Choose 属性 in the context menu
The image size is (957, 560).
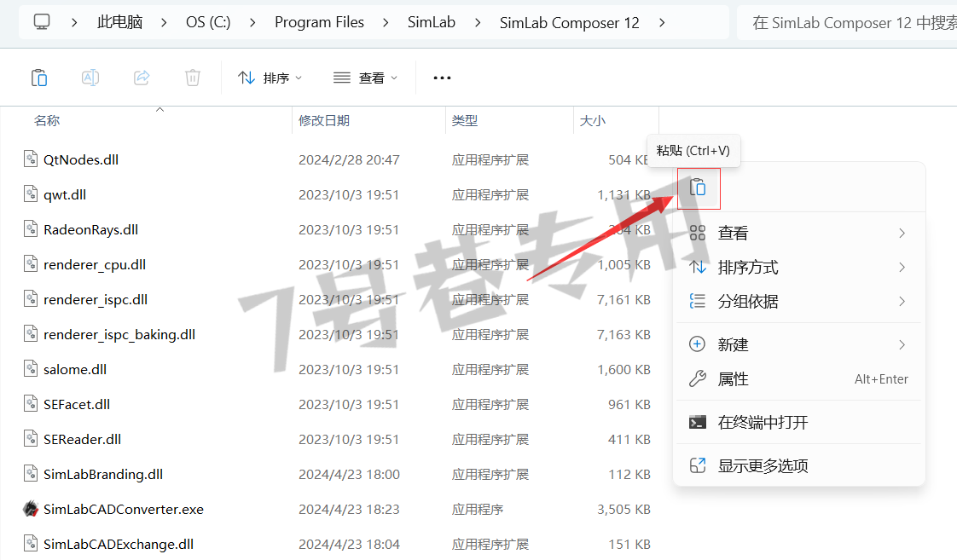799,378
